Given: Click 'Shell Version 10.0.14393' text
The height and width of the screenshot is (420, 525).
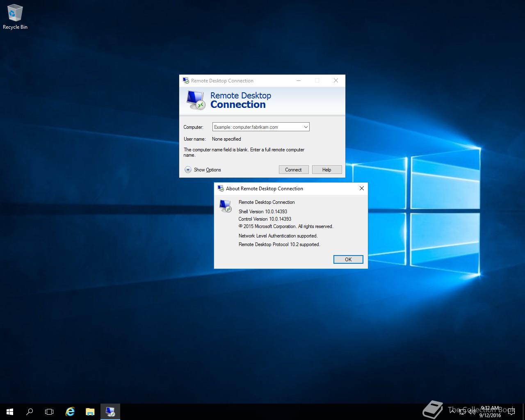Looking at the screenshot, I should pyautogui.click(x=263, y=212).
